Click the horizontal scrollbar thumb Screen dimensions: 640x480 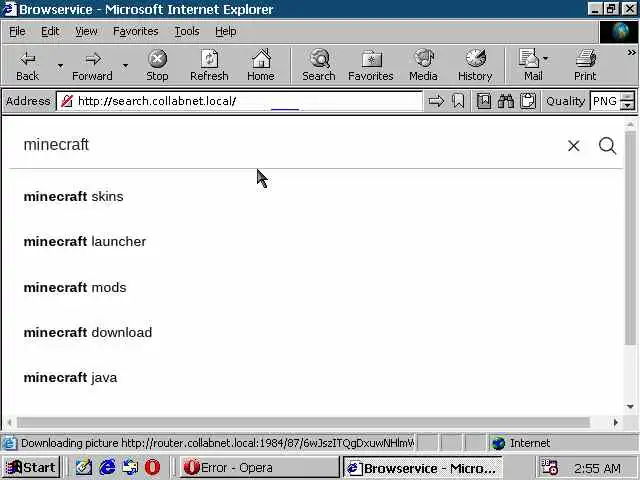(303, 422)
